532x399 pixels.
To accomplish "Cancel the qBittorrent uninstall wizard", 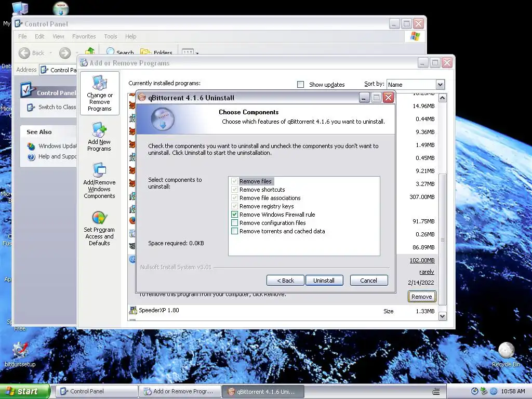I will point(368,280).
